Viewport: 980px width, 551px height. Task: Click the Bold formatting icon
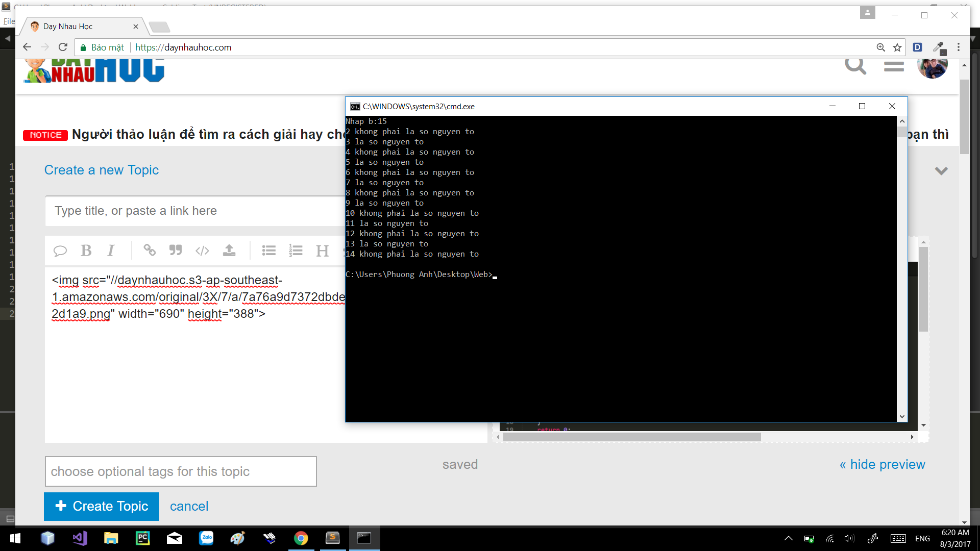point(86,251)
